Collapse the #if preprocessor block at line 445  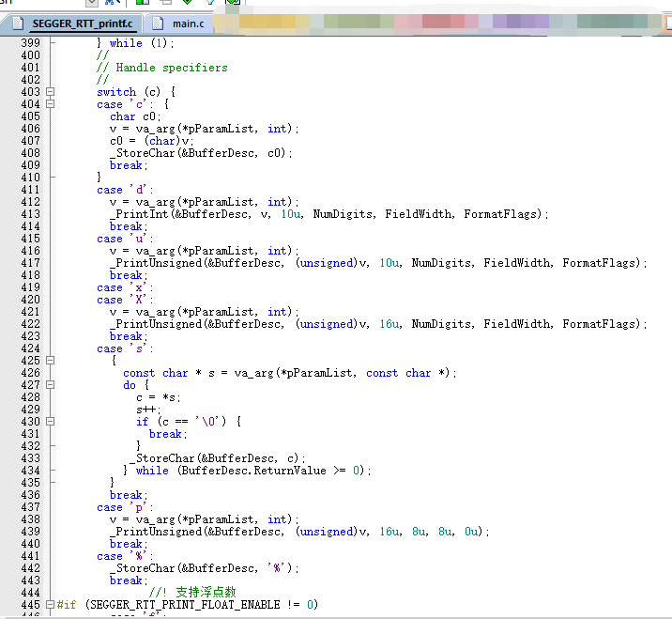coord(50,604)
